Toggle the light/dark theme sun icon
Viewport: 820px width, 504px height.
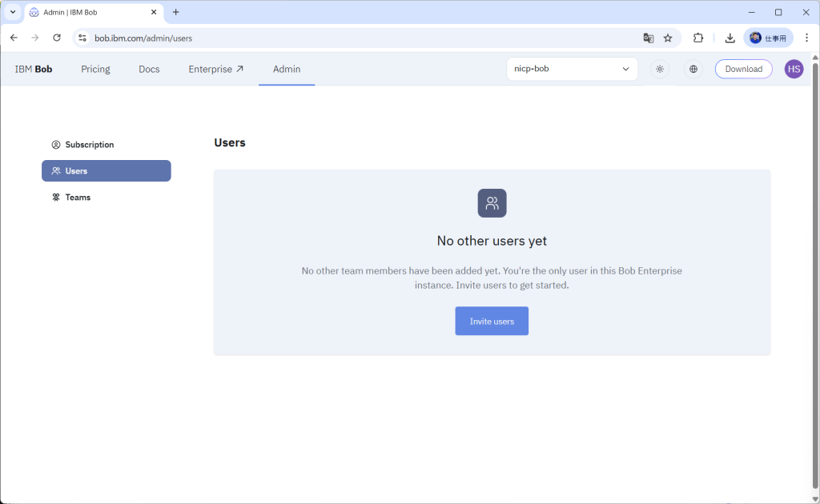[660, 69]
